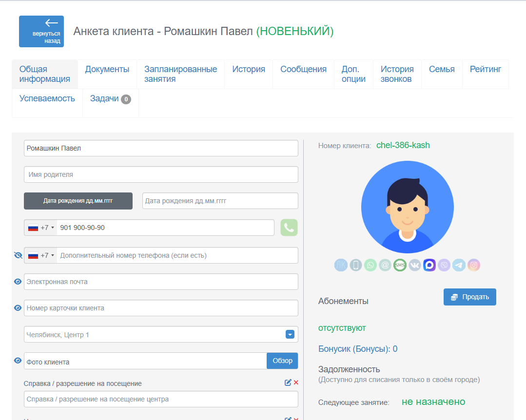This screenshot has height=420, width=526.
Task: Select the VK social network icon
Action: click(x=415, y=265)
